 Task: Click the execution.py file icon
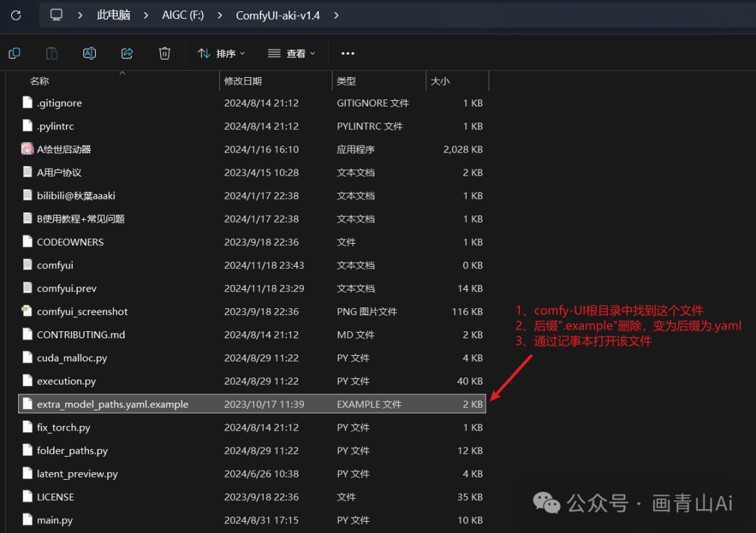(27, 380)
